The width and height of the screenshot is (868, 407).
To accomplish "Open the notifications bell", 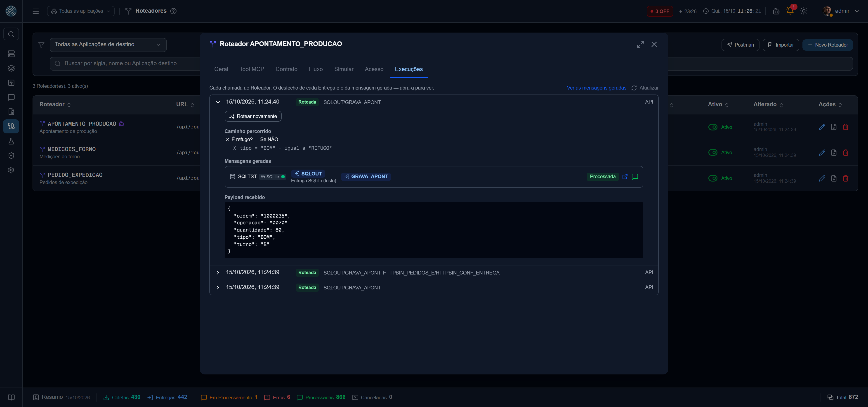I will 790,11.
